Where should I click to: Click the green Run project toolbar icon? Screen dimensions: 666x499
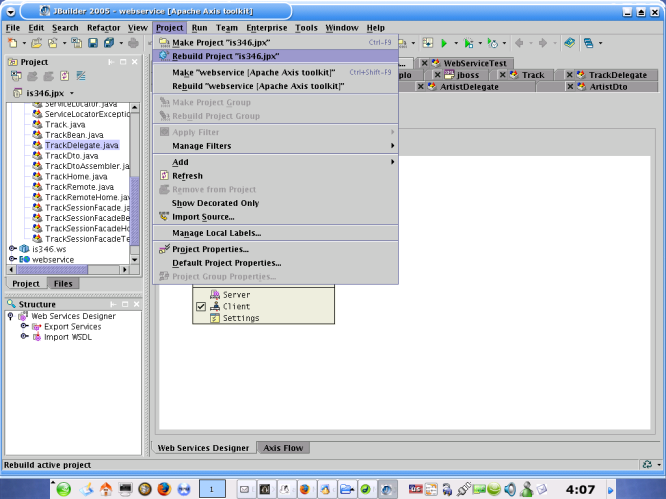pos(443,44)
